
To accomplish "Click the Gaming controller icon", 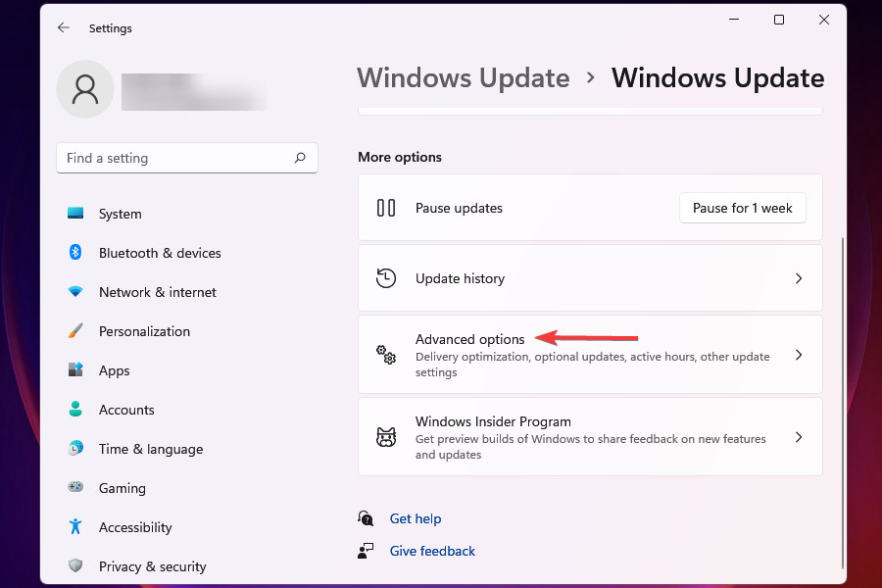I will [x=75, y=487].
